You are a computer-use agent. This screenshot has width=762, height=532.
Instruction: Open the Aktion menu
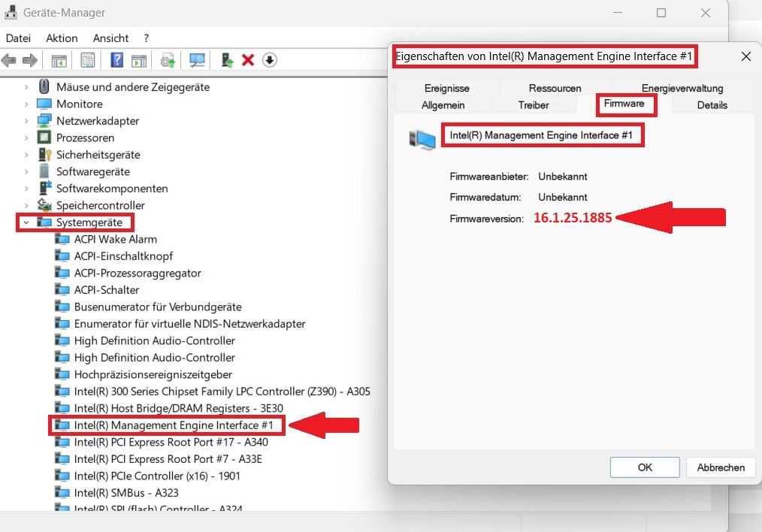pos(62,38)
